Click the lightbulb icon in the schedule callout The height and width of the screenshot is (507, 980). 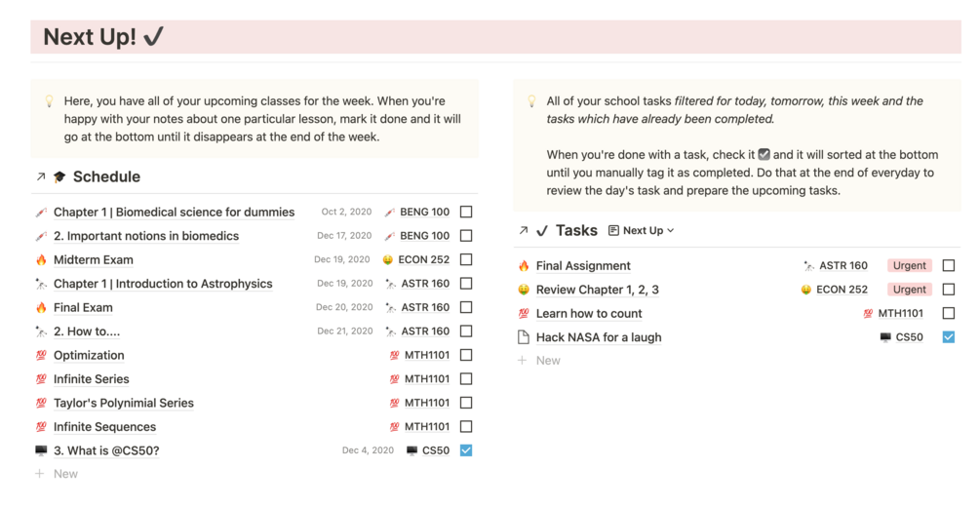click(x=49, y=101)
